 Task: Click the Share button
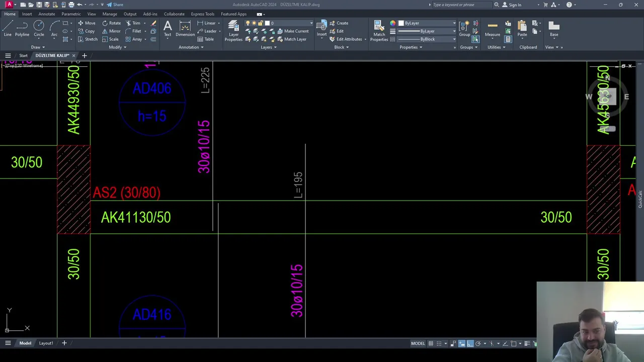click(x=115, y=5)
